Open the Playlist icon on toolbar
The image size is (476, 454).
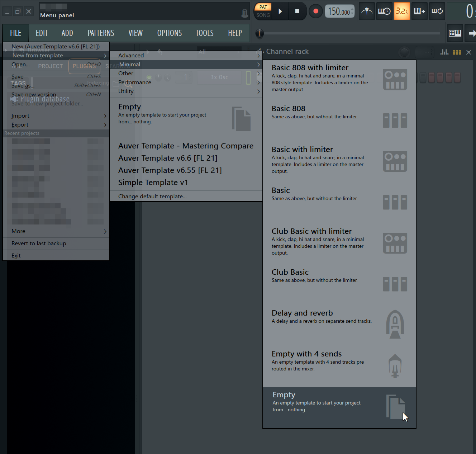coord(454,33)
